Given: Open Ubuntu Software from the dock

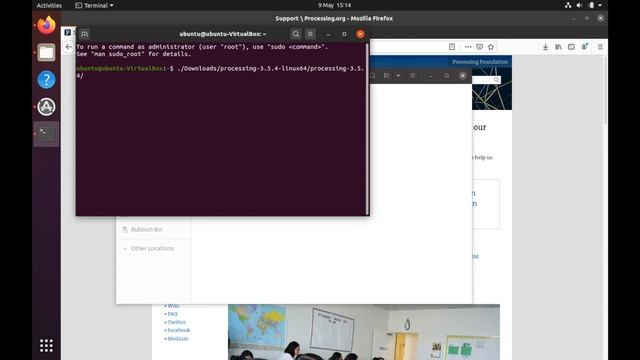Looking at the screenshot, I should point(46,107).
